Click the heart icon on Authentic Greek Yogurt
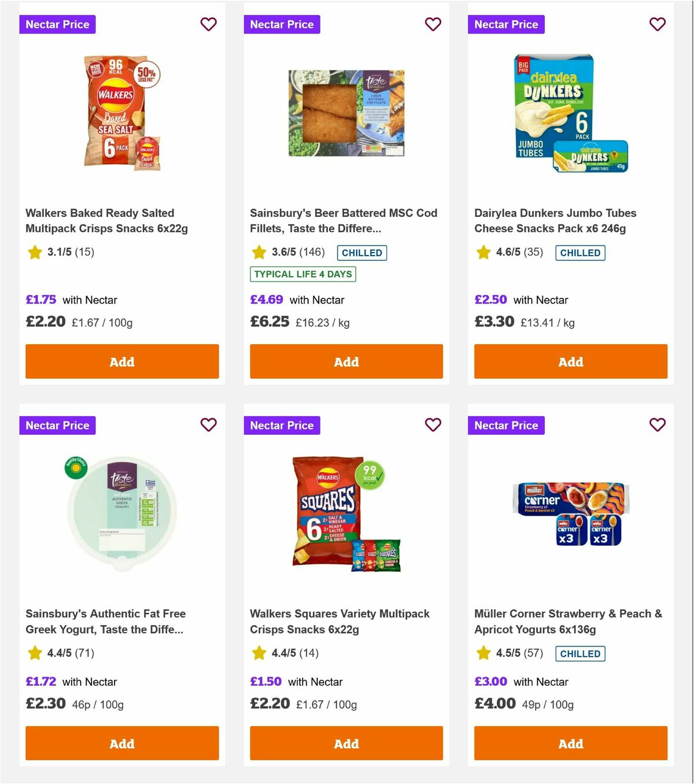Viewport: 694px width, 784px height. pos(208,425)
